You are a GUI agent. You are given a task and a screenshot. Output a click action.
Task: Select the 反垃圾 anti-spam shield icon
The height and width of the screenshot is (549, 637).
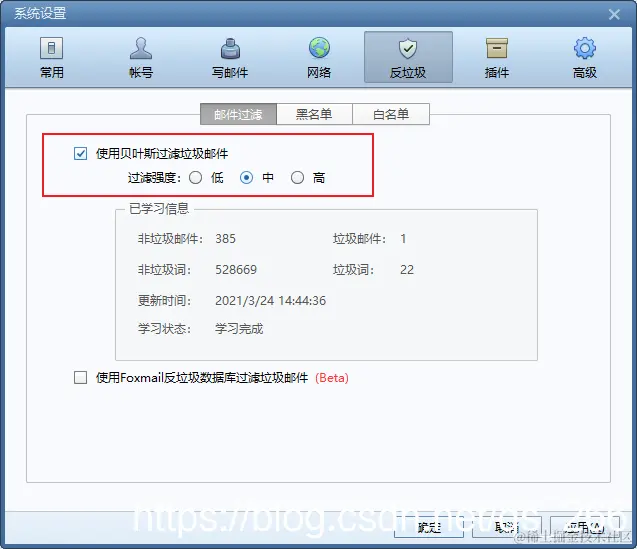click(x=408, y=57)
